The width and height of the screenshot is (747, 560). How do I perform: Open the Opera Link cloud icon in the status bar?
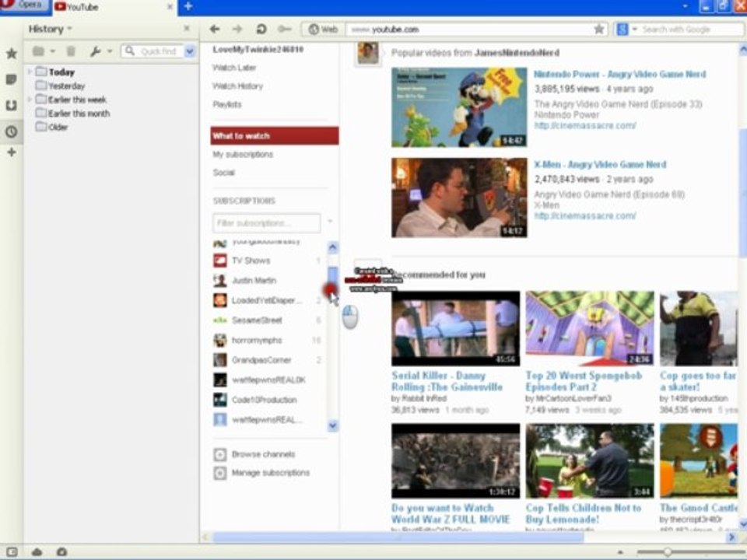pyautogui.click(x=37, y=552)
